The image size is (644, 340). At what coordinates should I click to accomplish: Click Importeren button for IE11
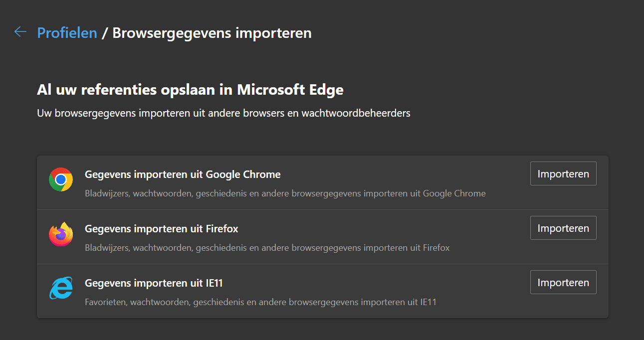[563, 283]
